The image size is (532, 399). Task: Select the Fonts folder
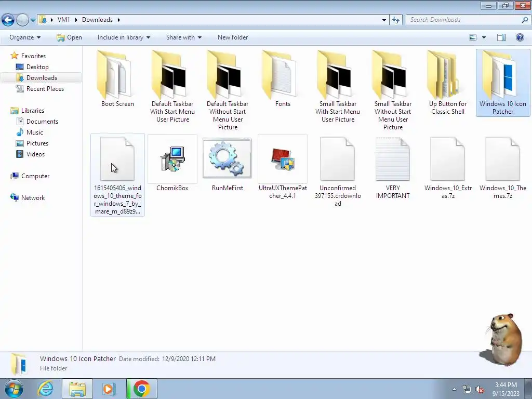coord(283,79)
